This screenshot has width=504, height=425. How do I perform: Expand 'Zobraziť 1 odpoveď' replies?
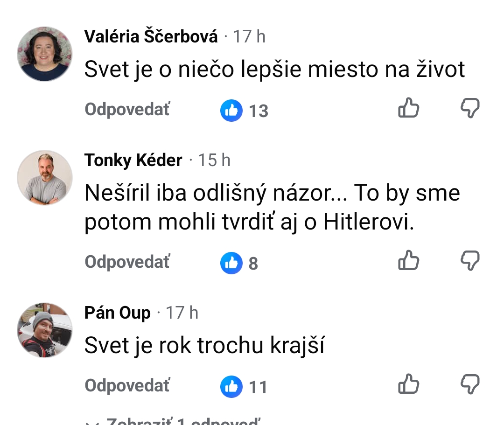(172, 421)
